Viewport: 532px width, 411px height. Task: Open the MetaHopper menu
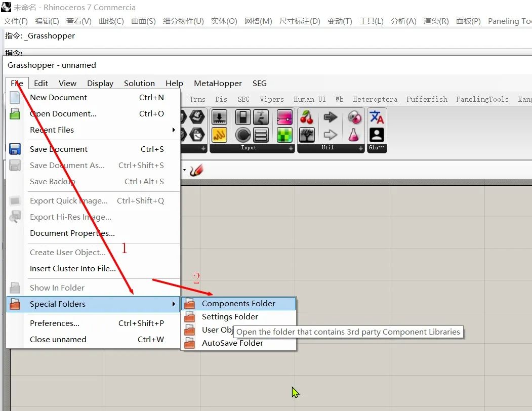218,83
